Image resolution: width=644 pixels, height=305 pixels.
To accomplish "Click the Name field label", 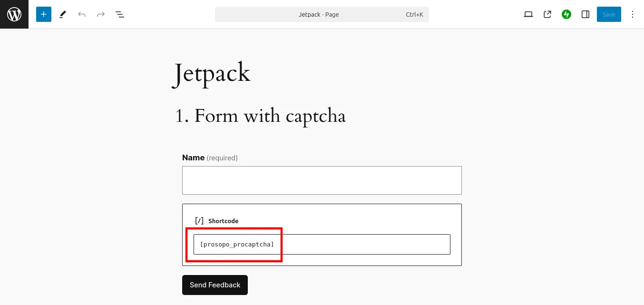I will coord(194,157).
